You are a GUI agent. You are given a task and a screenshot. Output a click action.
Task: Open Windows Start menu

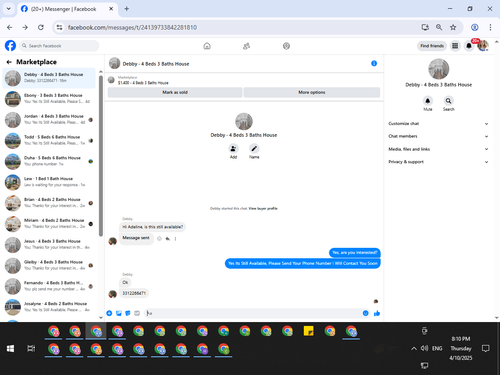(10, 349)
